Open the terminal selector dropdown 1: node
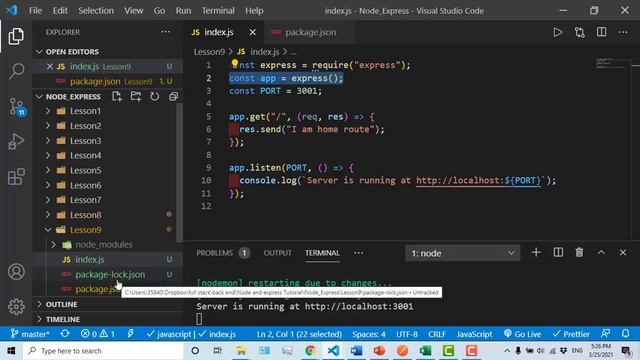The width and height of the screenshot is (640, 360). click(x=462, y=253)
